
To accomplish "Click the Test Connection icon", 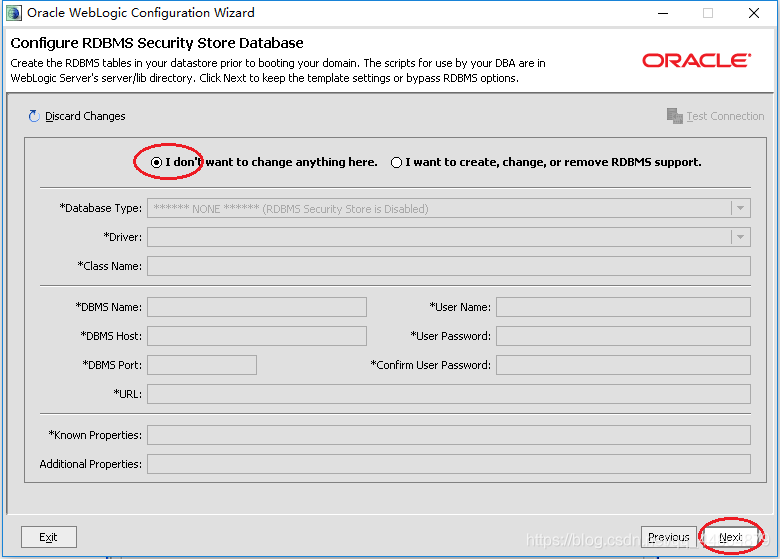I will tap(675, 116).
